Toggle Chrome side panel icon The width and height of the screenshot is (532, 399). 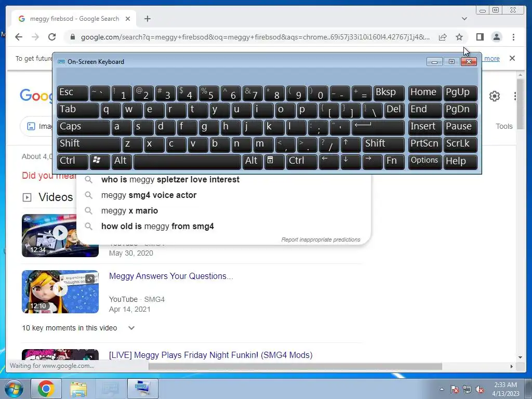(480, 37)
